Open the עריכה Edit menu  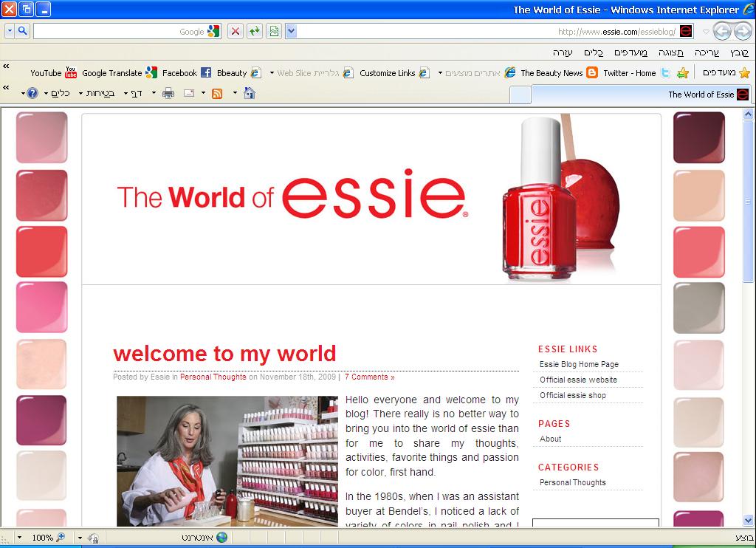[707, 52]
